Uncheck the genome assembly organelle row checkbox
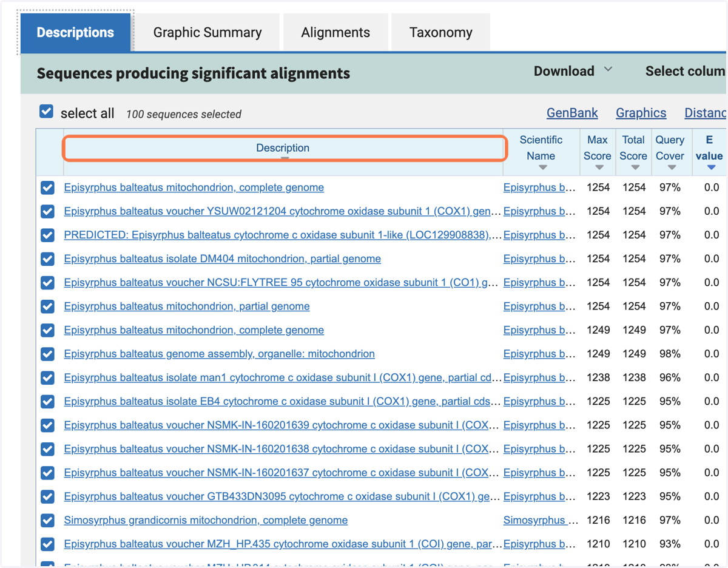Image resolution: width=728 pixels, height=568 pixels. pos(48,354)
